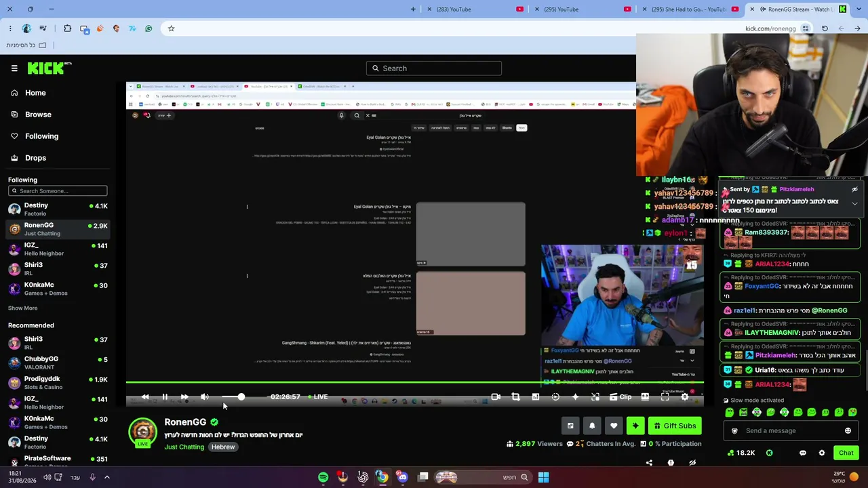Open the Kick hamburger menu
Image resolution: width=868 pixels, height=488 pixels.
point(14,68)
